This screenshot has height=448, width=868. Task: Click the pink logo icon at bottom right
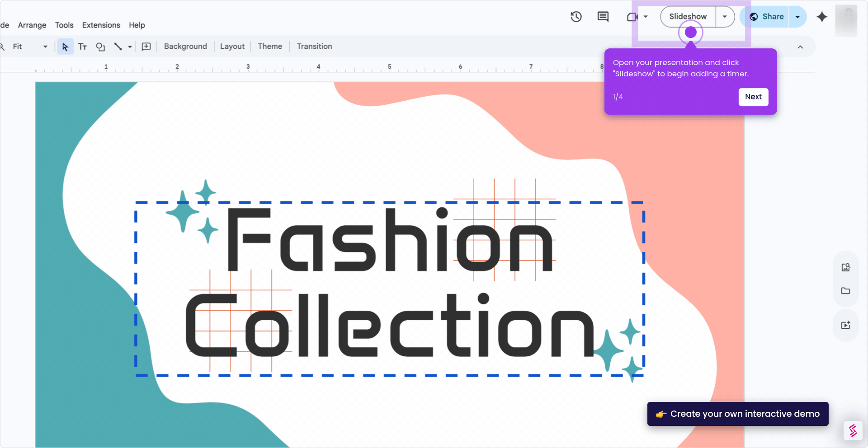[x=853, y=431]
